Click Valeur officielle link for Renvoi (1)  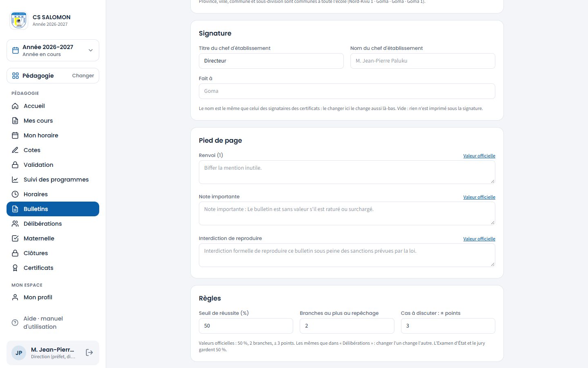pos(479,156)
